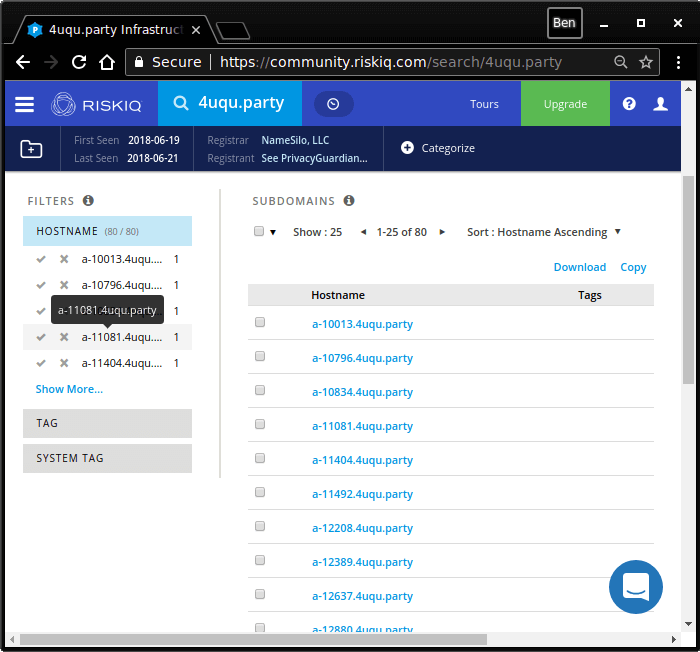Screen dimensions: 700x652
Task: Click the Copy link
Action: 633,267
